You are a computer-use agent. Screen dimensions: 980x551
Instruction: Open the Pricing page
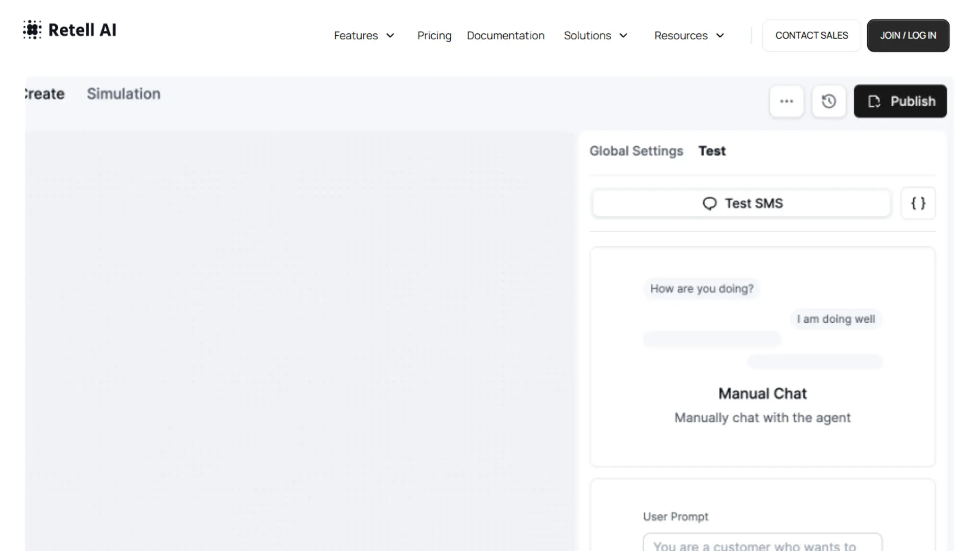pyautogui.click(x=434, y=36)
